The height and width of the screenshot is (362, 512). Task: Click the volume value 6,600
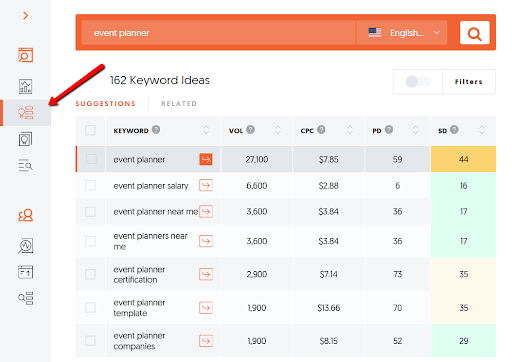(257, 186)
